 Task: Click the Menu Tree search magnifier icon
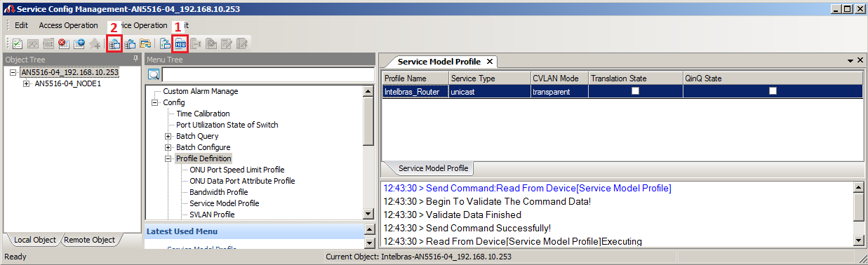click(x=154, y=74)
